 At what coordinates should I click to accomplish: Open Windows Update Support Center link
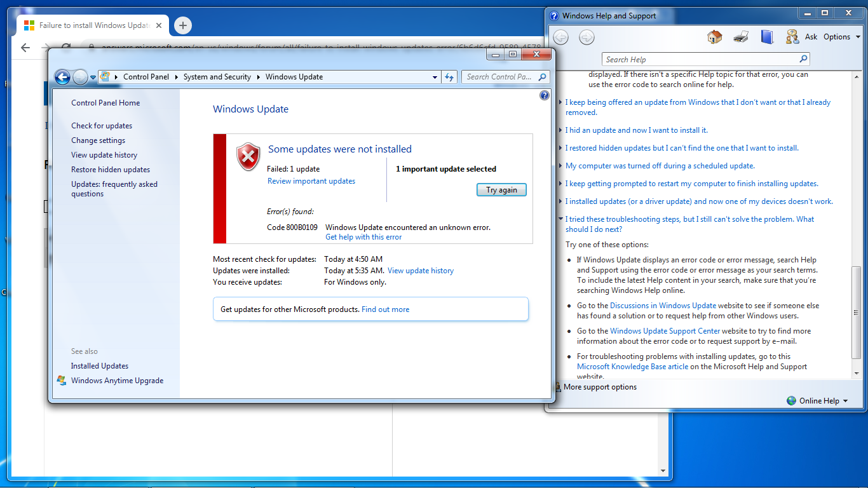pyautogui.click(x=665, y=331)
